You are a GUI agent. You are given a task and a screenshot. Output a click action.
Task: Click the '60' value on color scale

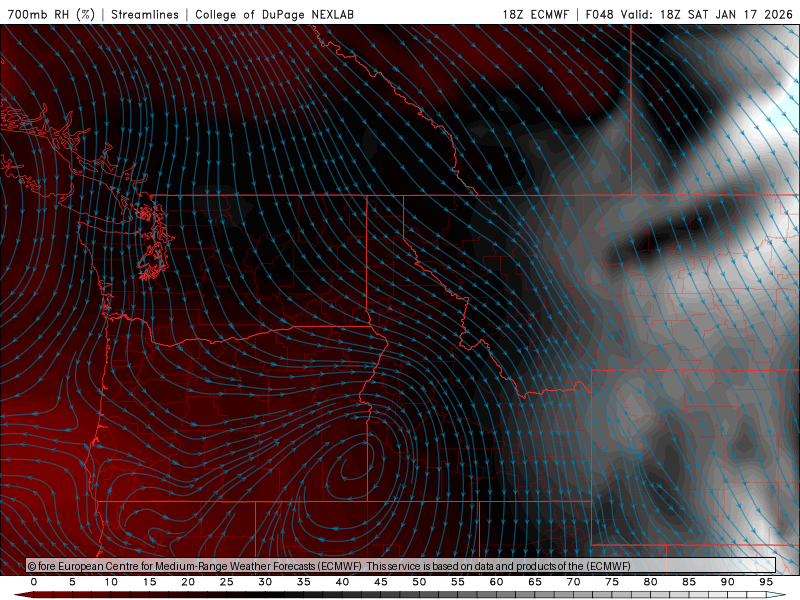pyautogui.click(x=496, y=582)
